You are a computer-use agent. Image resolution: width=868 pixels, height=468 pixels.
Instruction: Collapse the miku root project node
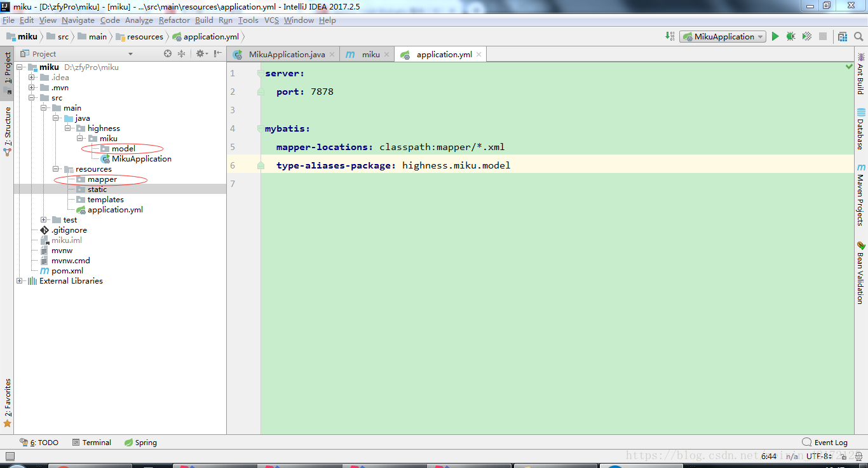(x=19, y=67)
